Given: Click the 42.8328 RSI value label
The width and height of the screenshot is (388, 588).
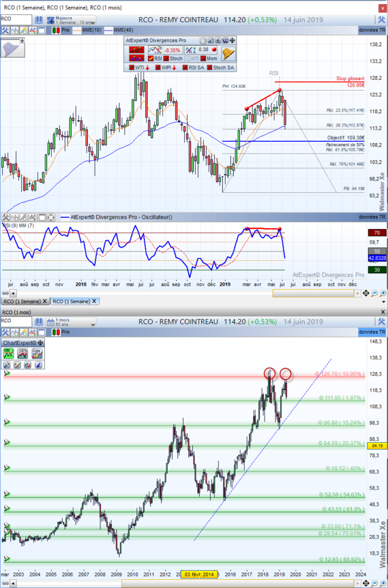Looking at the screenshot, I should [377, 258].
